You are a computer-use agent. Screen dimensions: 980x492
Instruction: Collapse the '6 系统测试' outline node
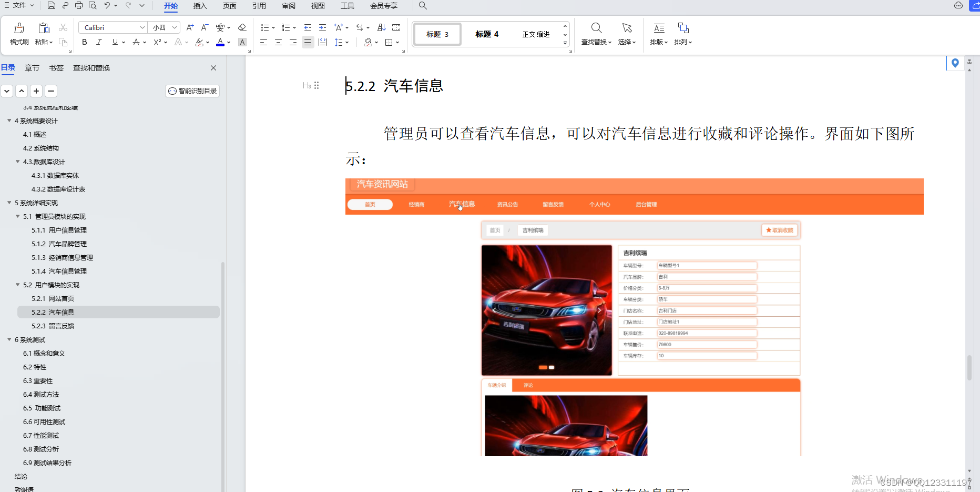pyautogui.click(x=9, y=339)
